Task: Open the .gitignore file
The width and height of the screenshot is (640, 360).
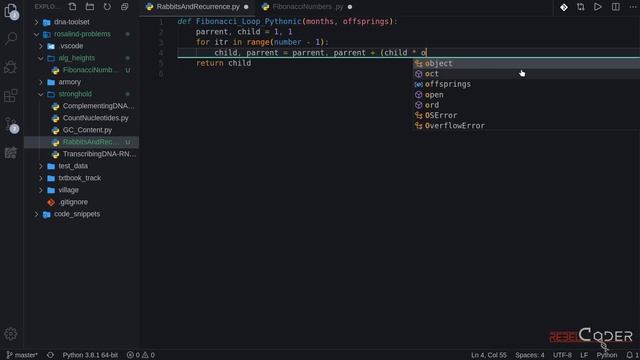Action: pos(73,202)
